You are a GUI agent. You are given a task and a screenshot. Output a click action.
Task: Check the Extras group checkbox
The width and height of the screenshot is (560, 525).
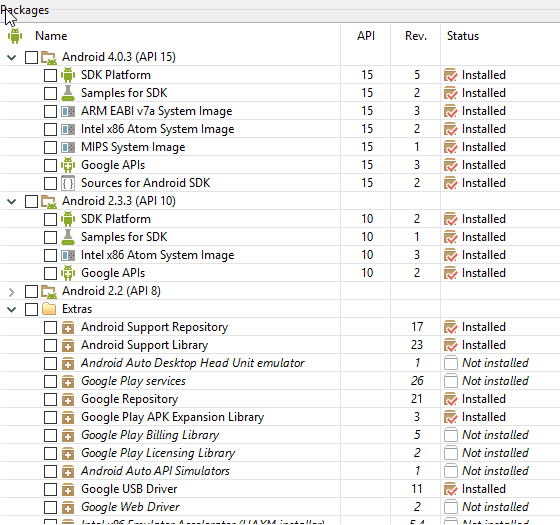coord(31,309)
